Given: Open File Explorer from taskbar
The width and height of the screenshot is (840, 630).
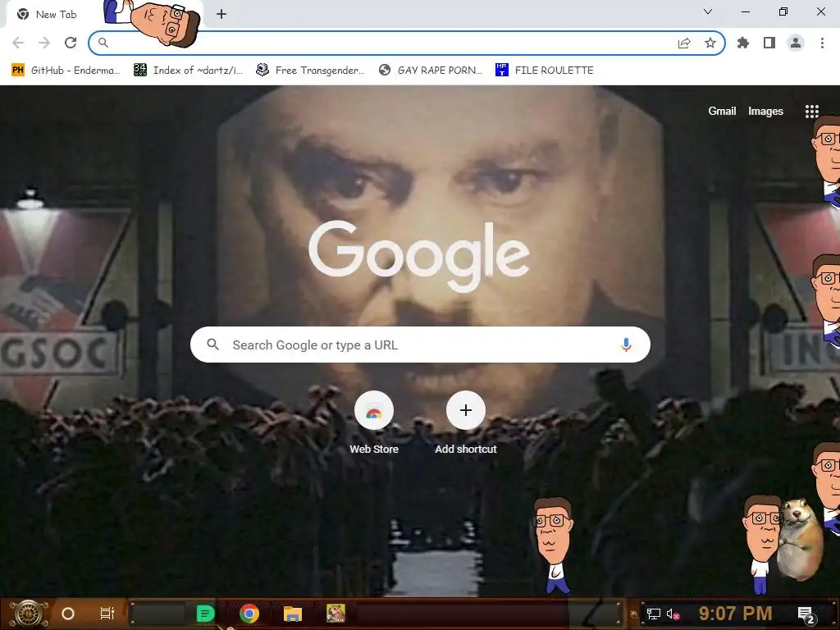Looking at the screenshot, I should [293, 614].
